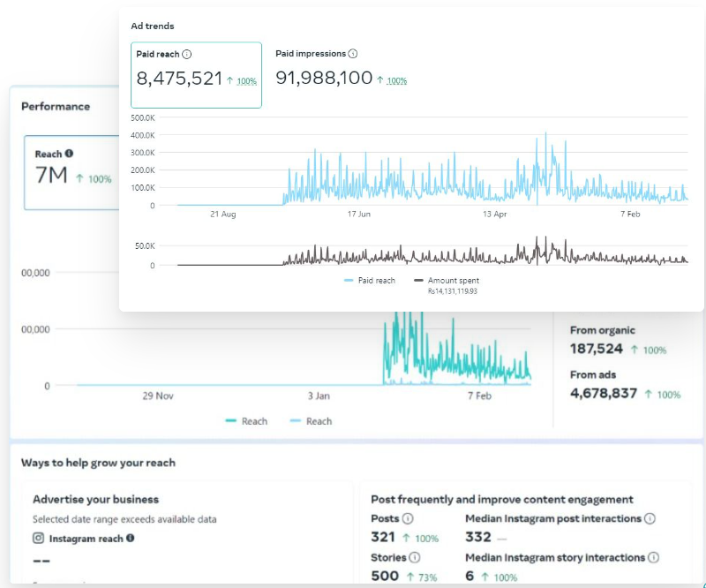
Task: Select the Reach 7M metric card
Action: [x=72, y=172]
